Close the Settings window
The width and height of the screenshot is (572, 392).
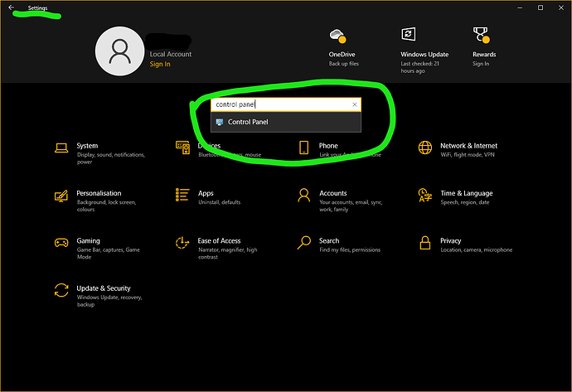tap(561, 7)
